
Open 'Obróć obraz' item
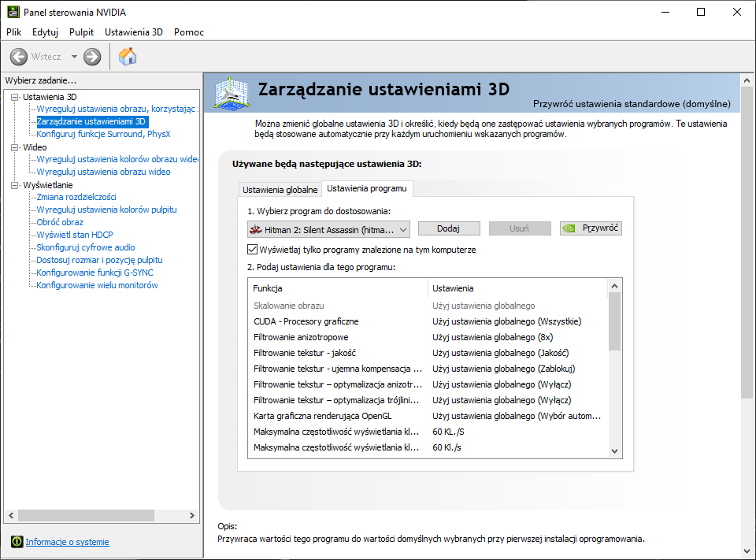tap(60, 222)
